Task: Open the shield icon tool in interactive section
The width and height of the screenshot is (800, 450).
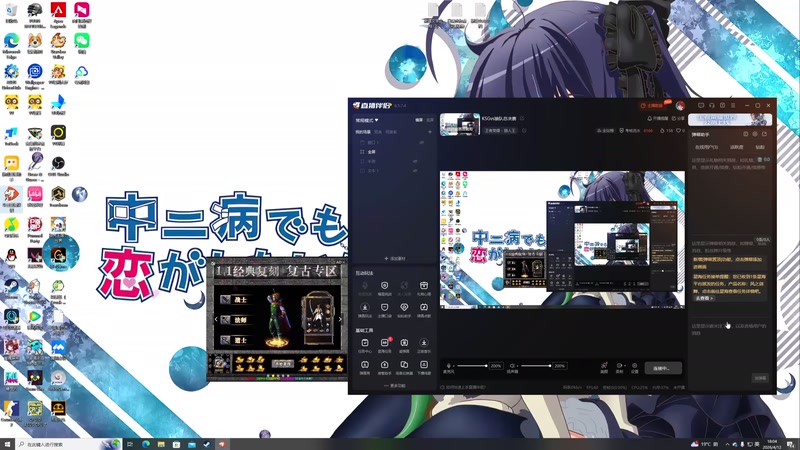Action: click(x=384, y=286)
